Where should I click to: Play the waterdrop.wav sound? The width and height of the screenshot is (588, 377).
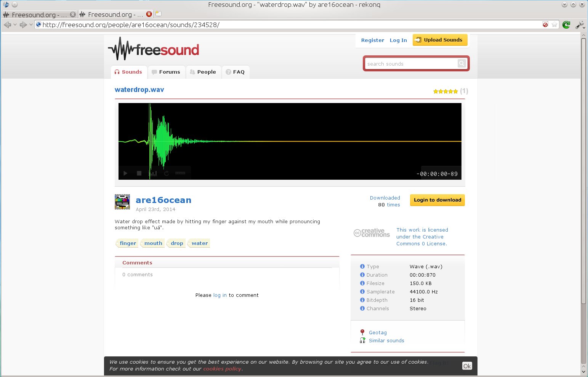click(125, 173)
